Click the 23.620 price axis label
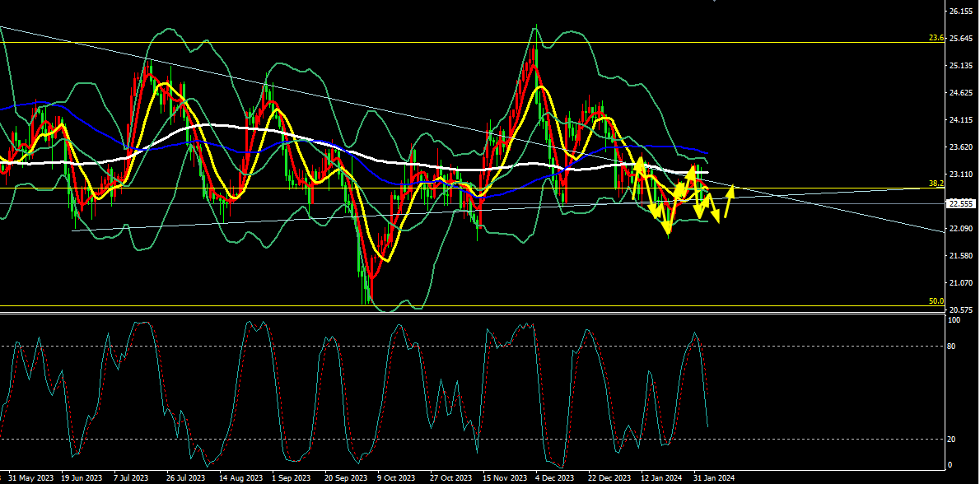Screen dimensions: 980x484 [x=961, y=147]
